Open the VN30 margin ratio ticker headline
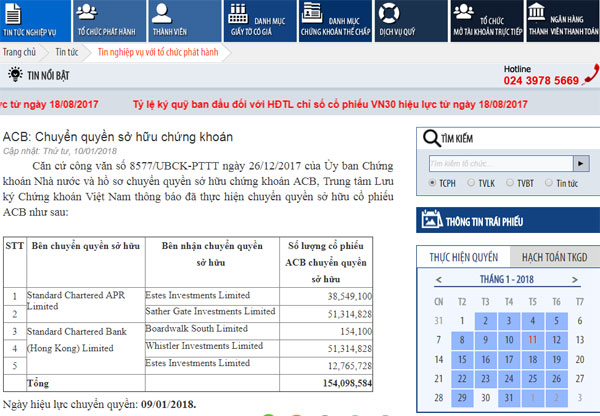Image resolution: width=600 pixels, height=416 pixels. 330,104
